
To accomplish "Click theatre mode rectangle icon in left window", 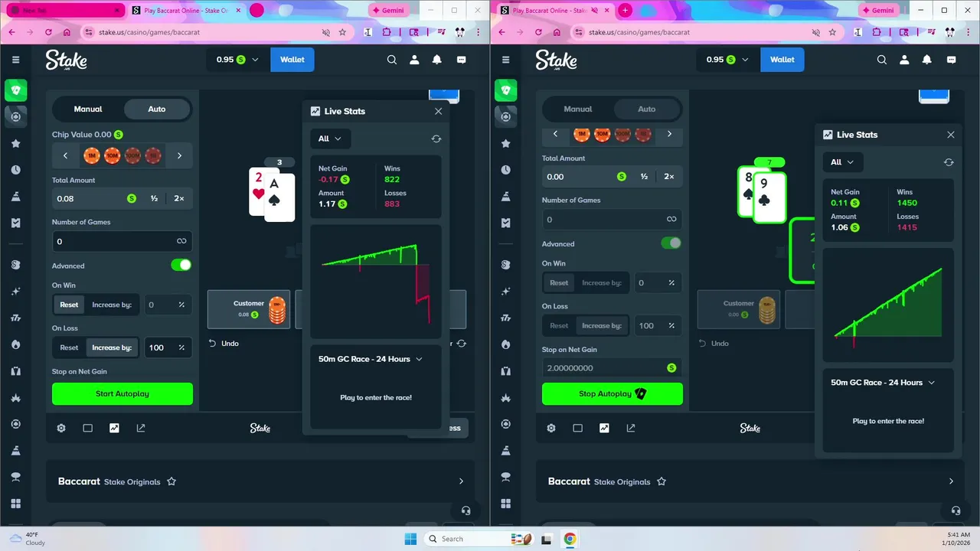I will tap(88, 429).
